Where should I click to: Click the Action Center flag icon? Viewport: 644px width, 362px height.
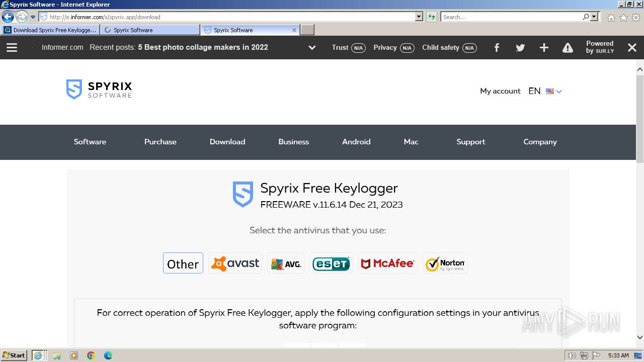[x=596, y=355]
